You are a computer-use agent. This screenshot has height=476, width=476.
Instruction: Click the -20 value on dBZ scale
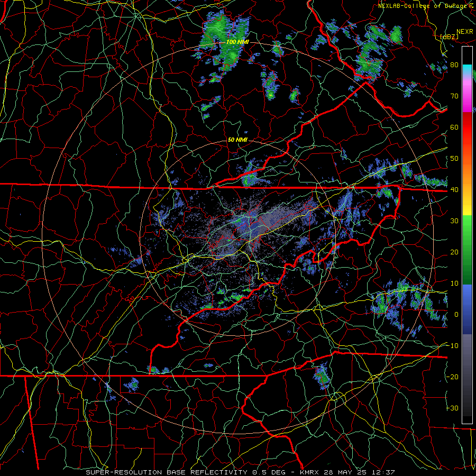tap(453, 377)
